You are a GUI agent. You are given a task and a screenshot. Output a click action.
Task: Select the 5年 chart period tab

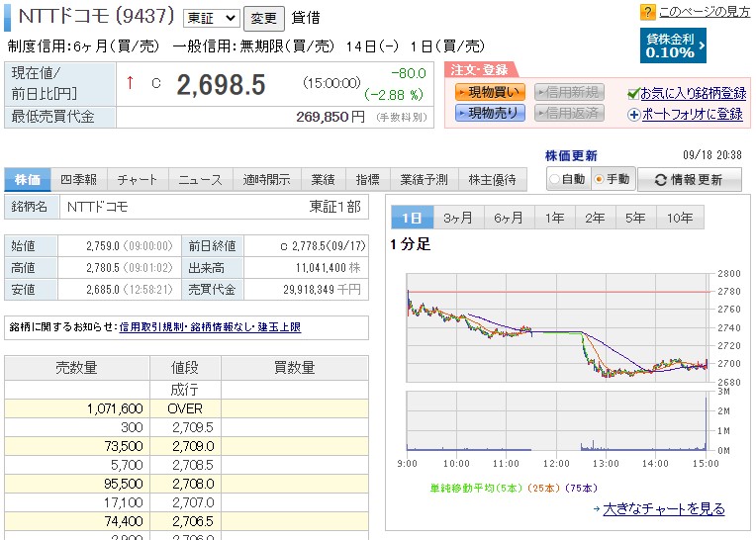pos(636,218)
